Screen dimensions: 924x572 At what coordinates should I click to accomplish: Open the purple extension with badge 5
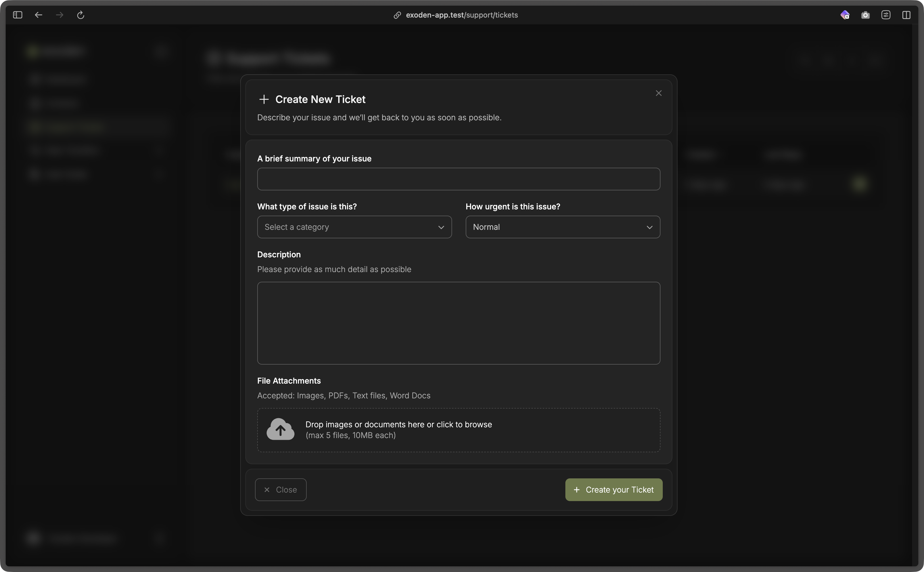pos(844,15)
